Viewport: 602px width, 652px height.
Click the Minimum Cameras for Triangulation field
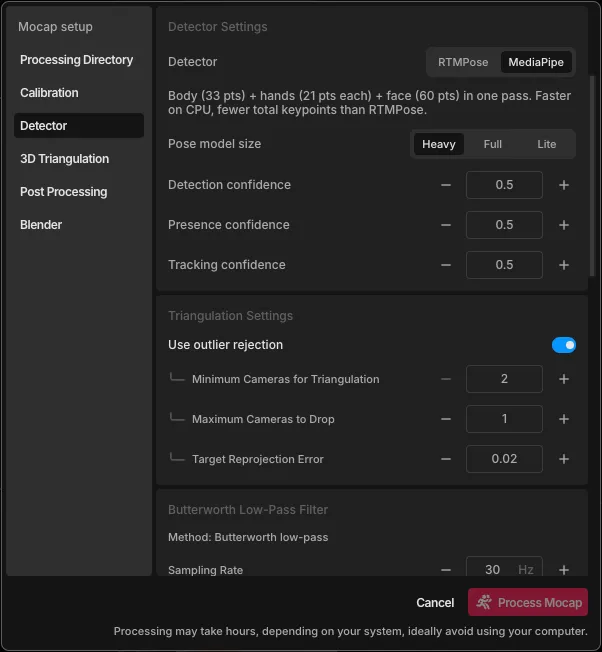point(504,379)
